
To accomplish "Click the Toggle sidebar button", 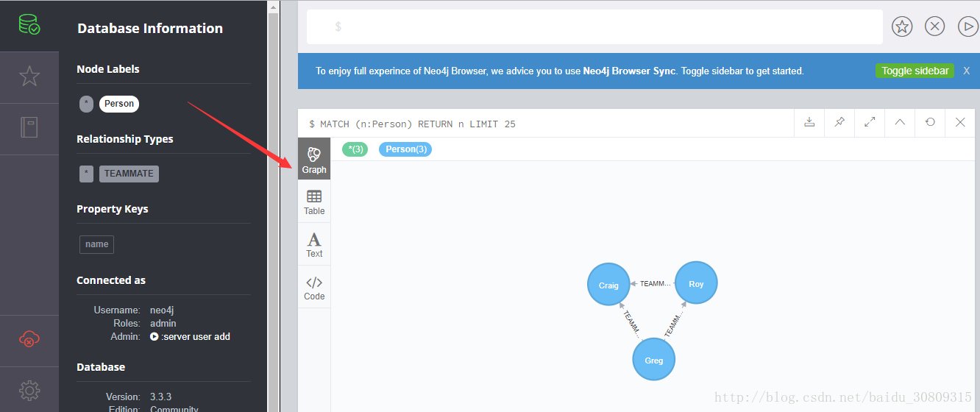I will click(x=915, y=71).
